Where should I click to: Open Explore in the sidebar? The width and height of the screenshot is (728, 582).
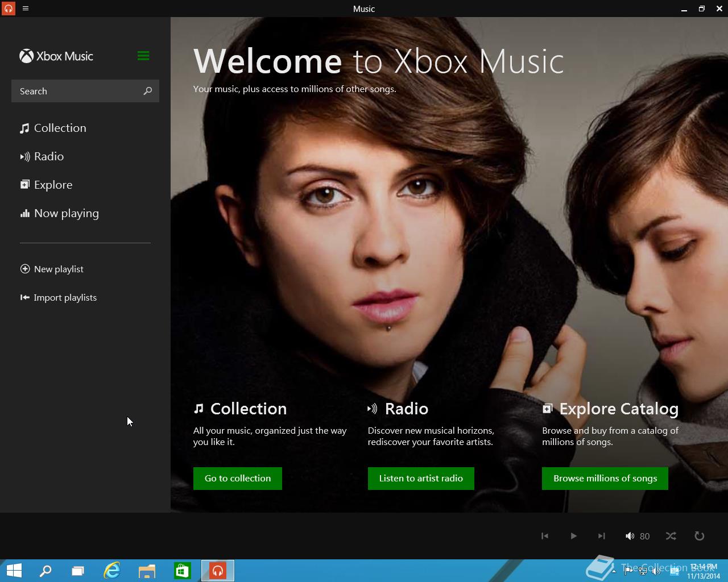pos(47,185)
